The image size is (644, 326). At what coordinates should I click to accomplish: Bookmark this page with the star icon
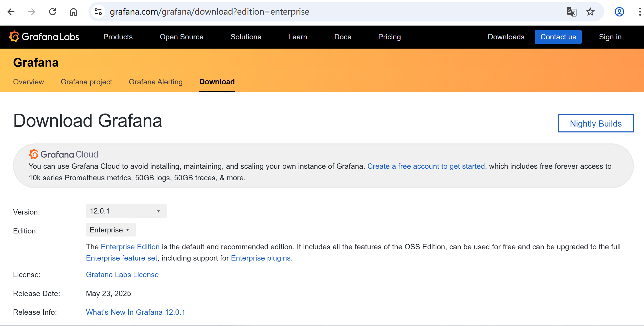click(x=590, y=12)
